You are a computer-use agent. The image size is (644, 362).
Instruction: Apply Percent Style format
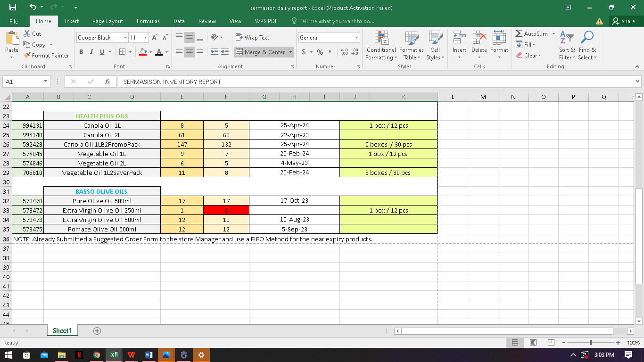pos(320,52)
